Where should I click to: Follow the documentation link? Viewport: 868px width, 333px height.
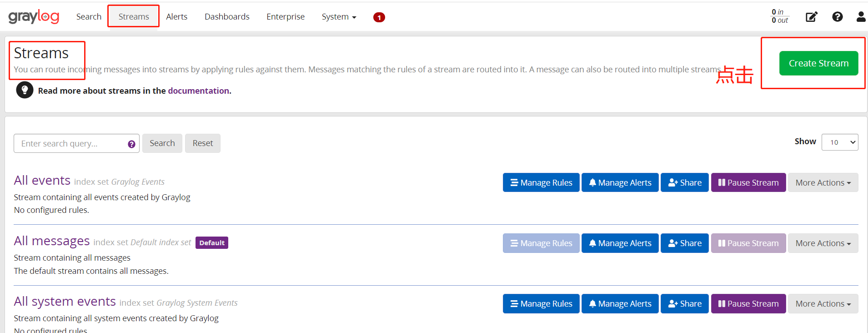[x=198, y=91]
